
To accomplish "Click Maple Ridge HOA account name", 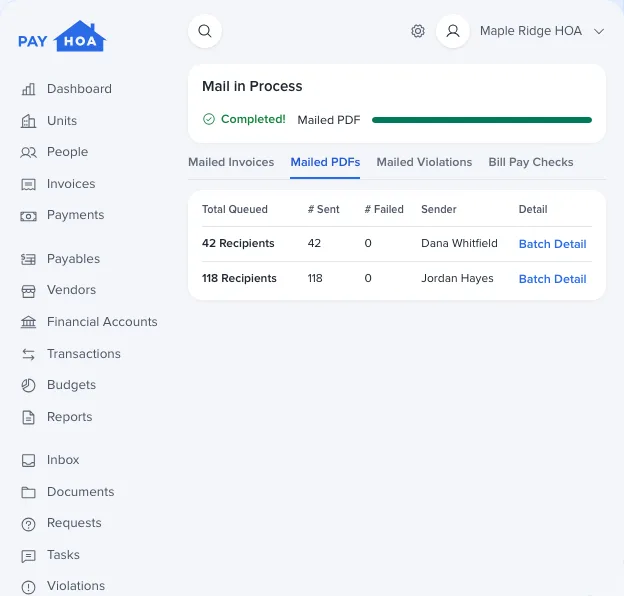I will coord(530,31).
